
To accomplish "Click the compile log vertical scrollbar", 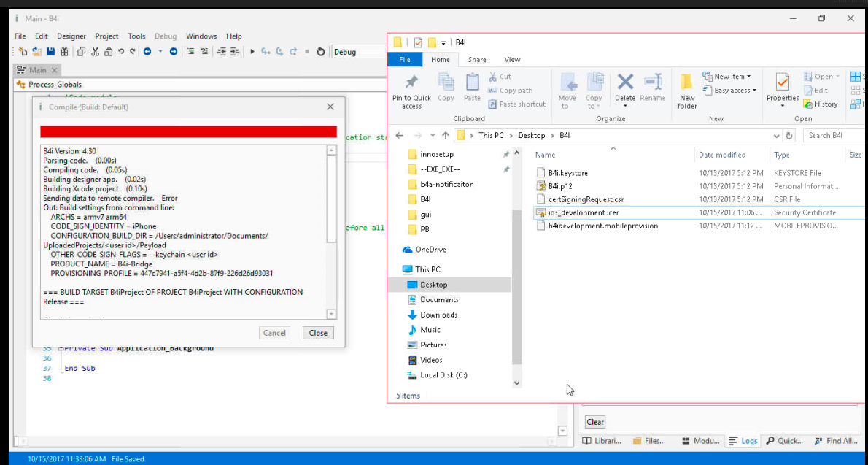I will pos(332,231).
